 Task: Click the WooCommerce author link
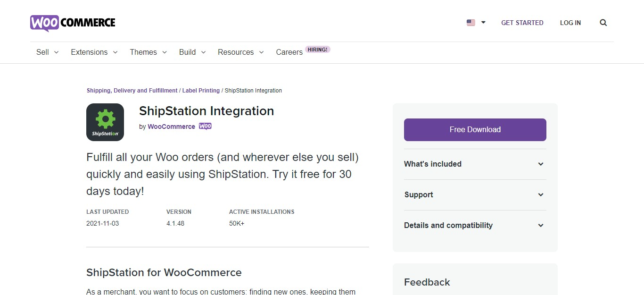171,126
